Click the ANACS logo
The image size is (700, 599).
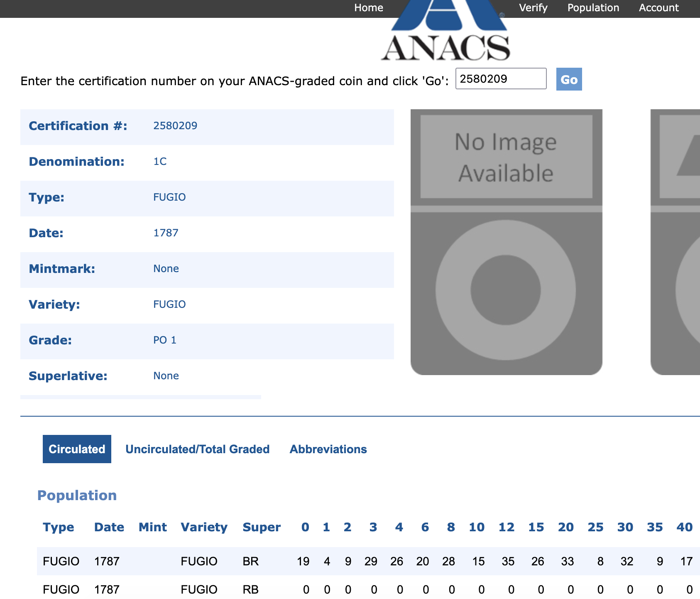[x=446, y=31]
